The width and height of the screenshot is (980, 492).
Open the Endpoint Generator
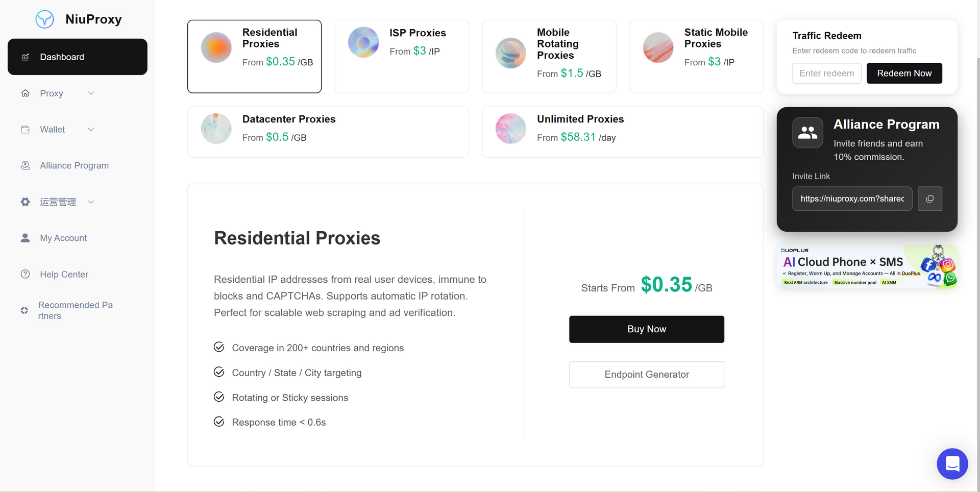646,375
